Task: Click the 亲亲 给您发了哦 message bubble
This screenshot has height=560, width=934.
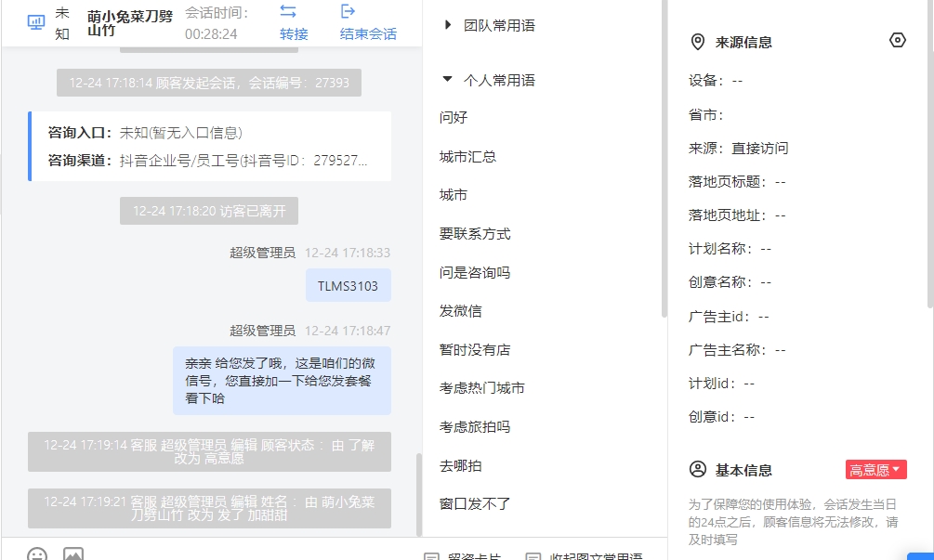Action: tap(282, 381)
